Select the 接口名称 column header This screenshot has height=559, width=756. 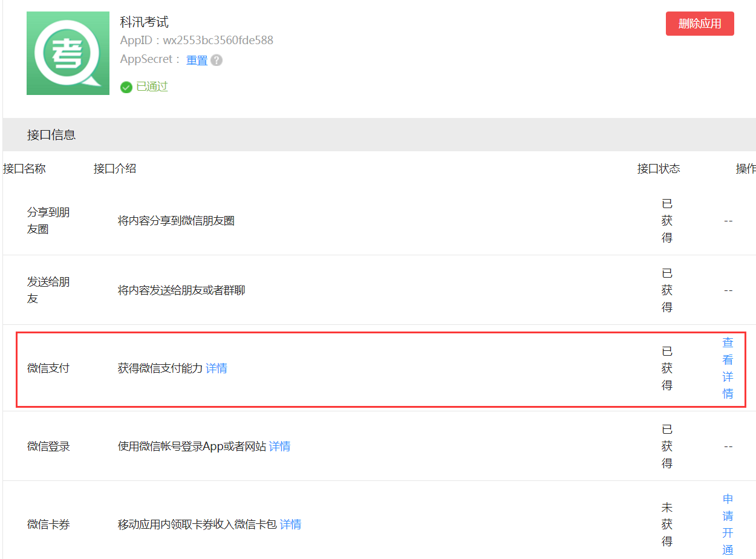pyautogui.click(x=24, y=168)
